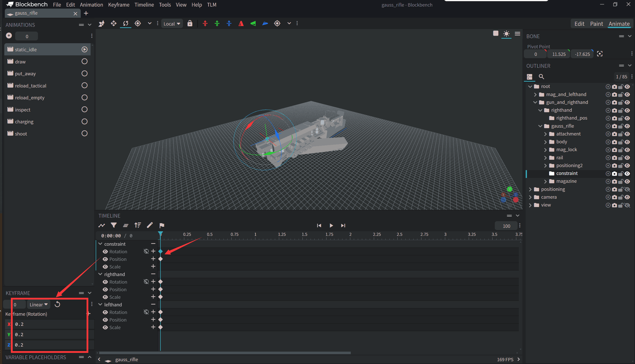Open the Keyframe menu

pyautogui.click(x=119, y=5)
